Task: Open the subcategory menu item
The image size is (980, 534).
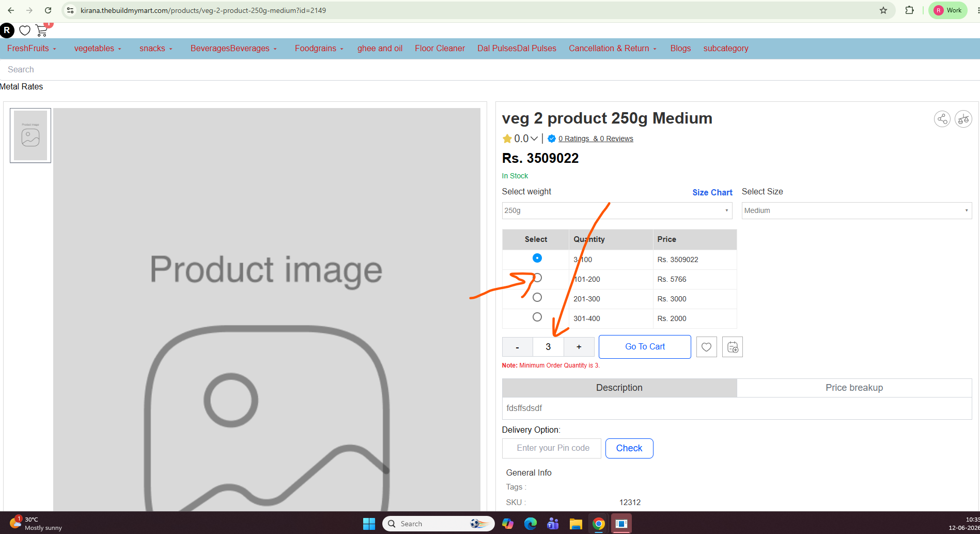Action: [726, 49]
